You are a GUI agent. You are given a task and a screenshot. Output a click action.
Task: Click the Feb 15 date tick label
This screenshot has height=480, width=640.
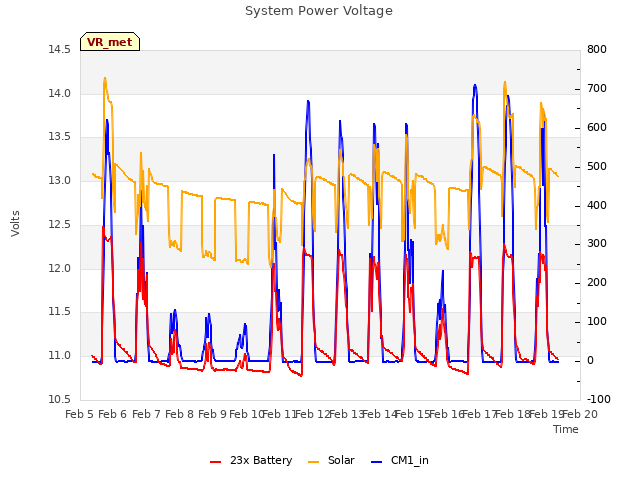point(413,415)
